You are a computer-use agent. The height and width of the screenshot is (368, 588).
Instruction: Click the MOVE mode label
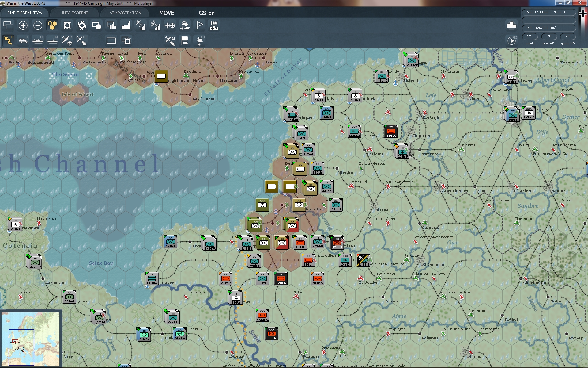coord(167,13)
